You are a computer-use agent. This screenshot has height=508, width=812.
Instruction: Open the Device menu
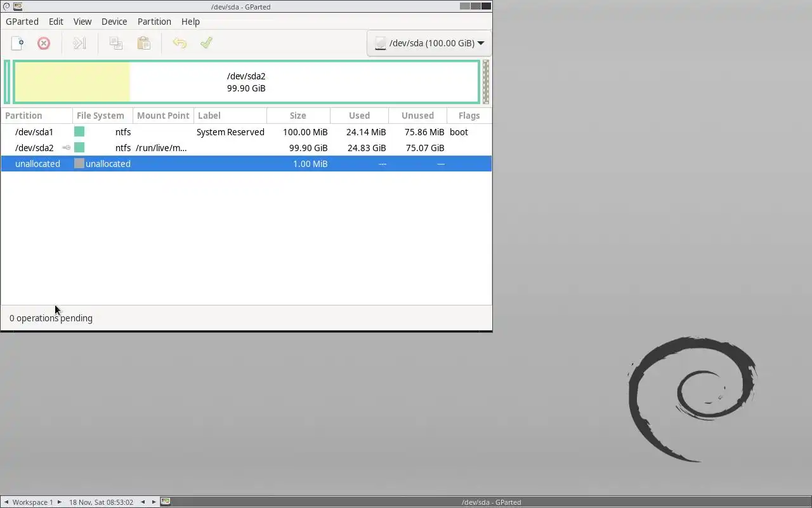[114, 22]
